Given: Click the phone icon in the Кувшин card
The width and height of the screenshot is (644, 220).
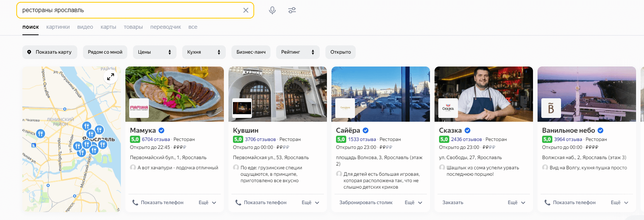Looking at the screenshot, I should 238,203.
